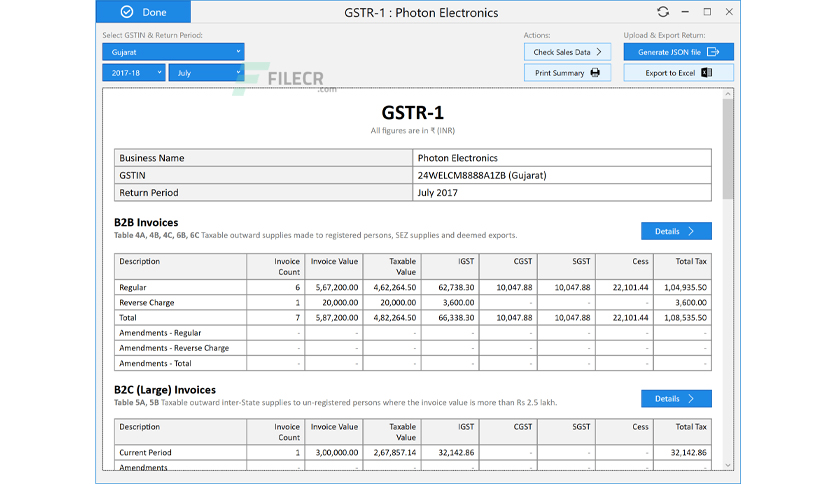The image size is (836, 484).
Task: Maximize the GSTR-1 window
Action: [x=707, y=12]
